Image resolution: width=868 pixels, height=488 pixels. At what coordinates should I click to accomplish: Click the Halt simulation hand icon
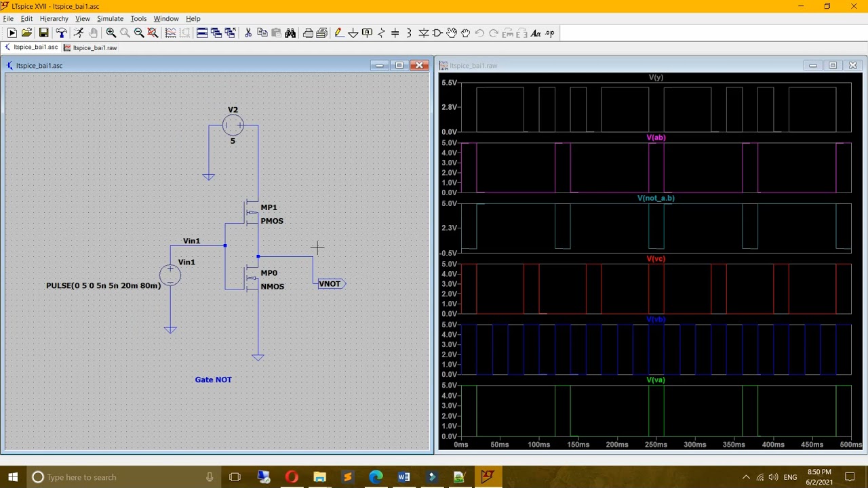[x=93, y=33]
